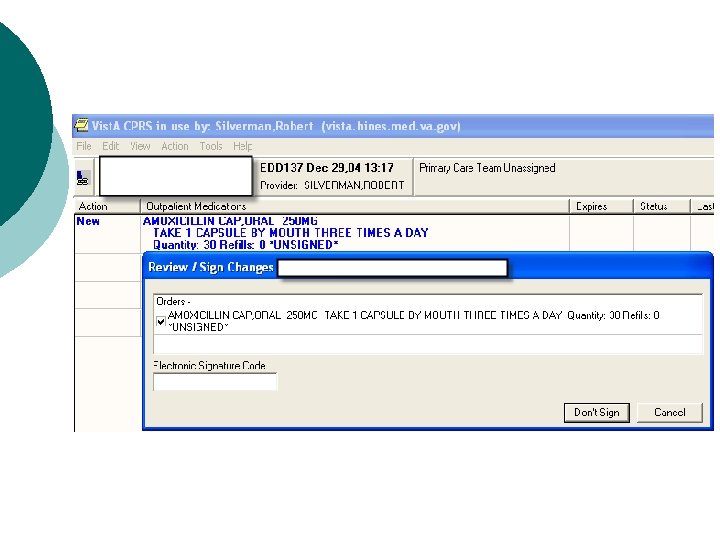Click the patient chart icon beside the name box
The width and height of the screenshot is (720, 540).
[x=83, y=178]
